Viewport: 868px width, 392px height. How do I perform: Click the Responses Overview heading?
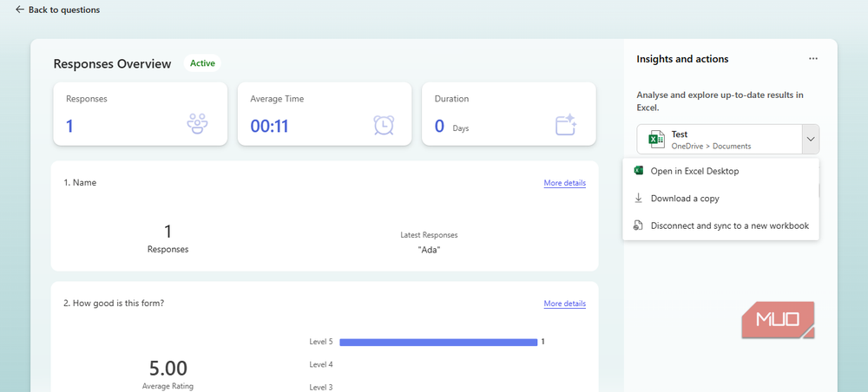tap(112, 63)
